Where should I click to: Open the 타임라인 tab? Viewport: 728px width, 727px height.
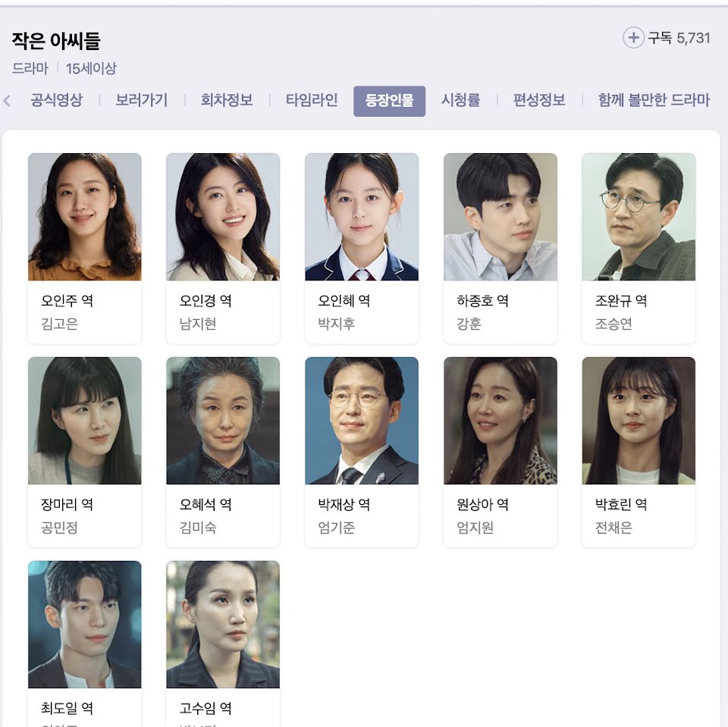(312, 100)
